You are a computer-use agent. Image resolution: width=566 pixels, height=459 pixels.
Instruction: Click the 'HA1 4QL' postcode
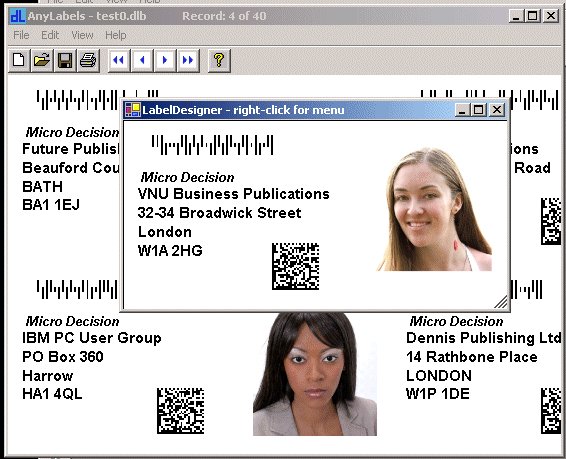tap(52, 394)
